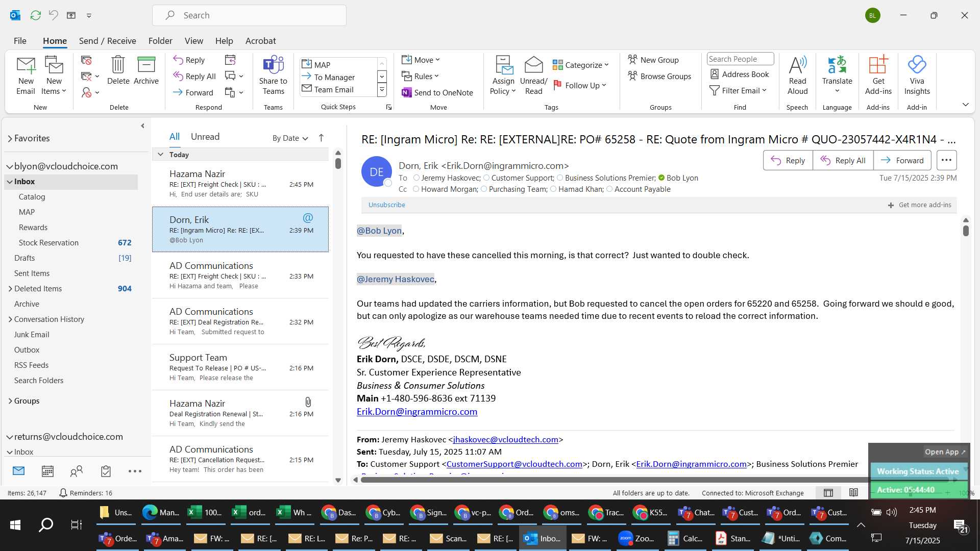Click the ribbon Reply button
This screenshot has width=980, height=551.
[189, 60]
